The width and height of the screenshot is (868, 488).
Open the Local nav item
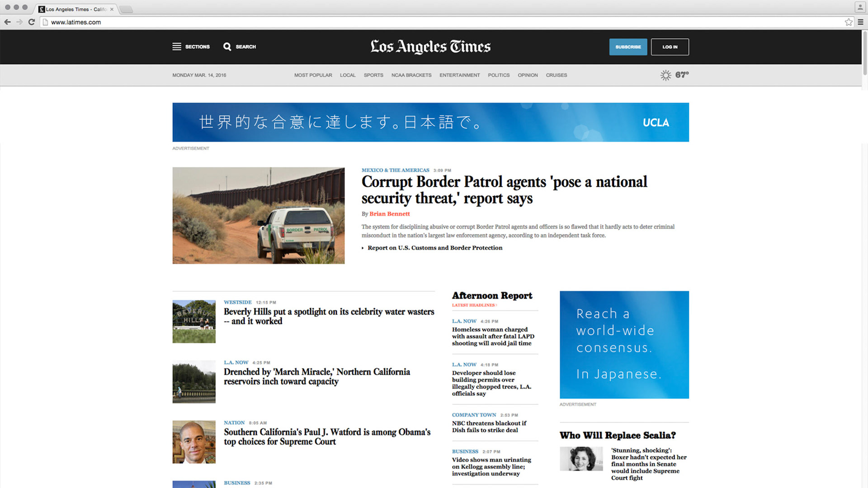coord(348,75)
